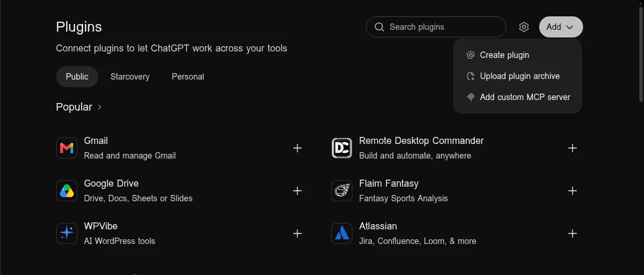The image size is (644, 275).
Task: Add Flaim Fantasy via plus icon
Action: [573, 191]
